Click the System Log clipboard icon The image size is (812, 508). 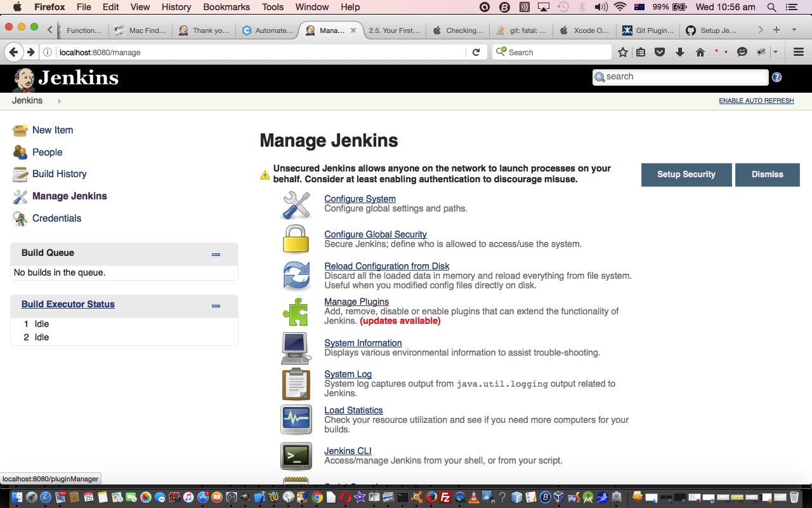click(296, 384)
